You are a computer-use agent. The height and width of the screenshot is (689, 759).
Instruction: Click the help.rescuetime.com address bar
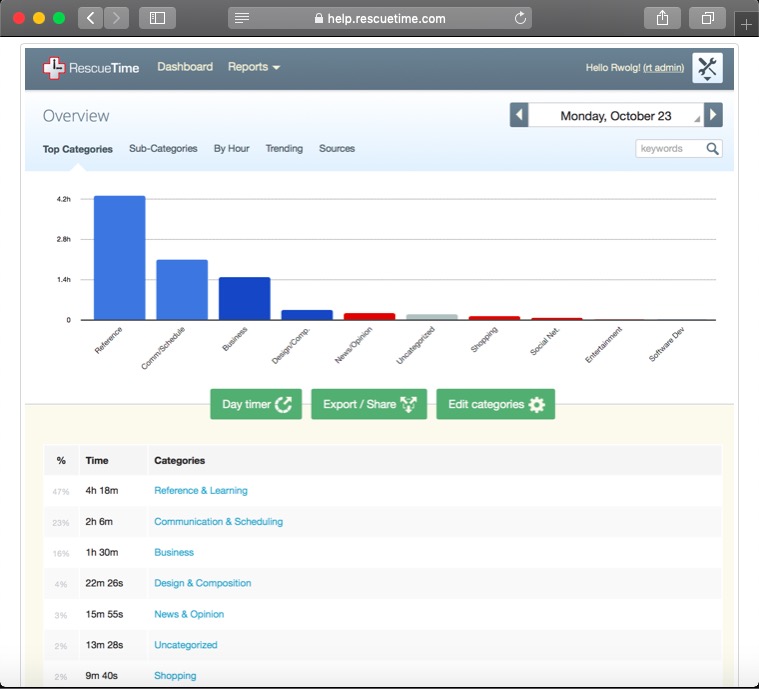click(x=380, y=18)
